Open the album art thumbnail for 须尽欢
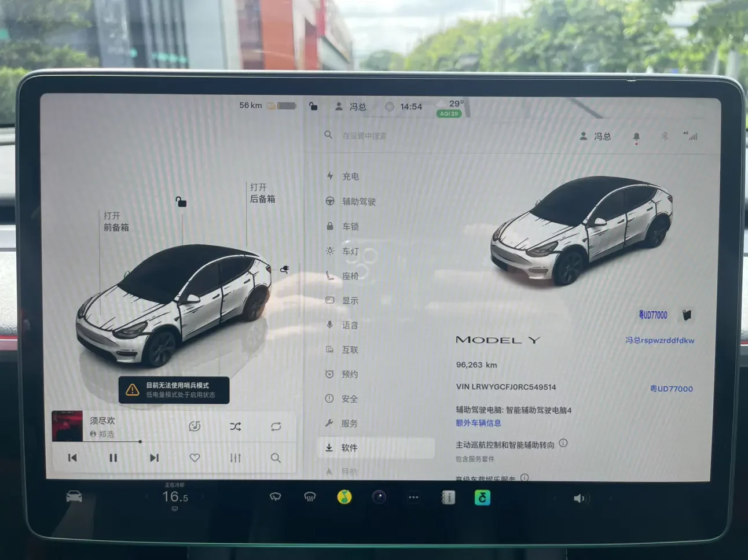 (x=67, y=426)
